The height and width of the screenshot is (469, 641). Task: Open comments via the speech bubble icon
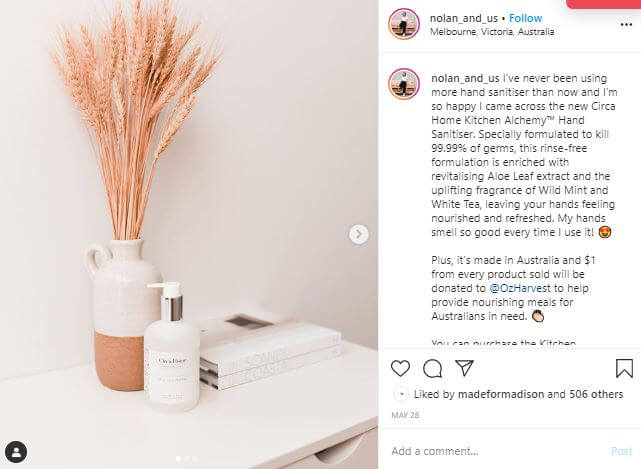click(x=432, y=368)
